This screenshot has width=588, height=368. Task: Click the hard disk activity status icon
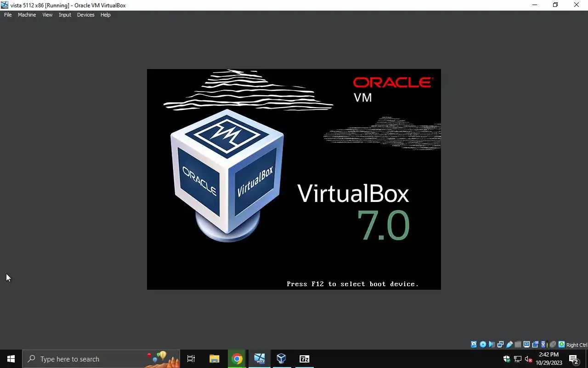point(474,345)
